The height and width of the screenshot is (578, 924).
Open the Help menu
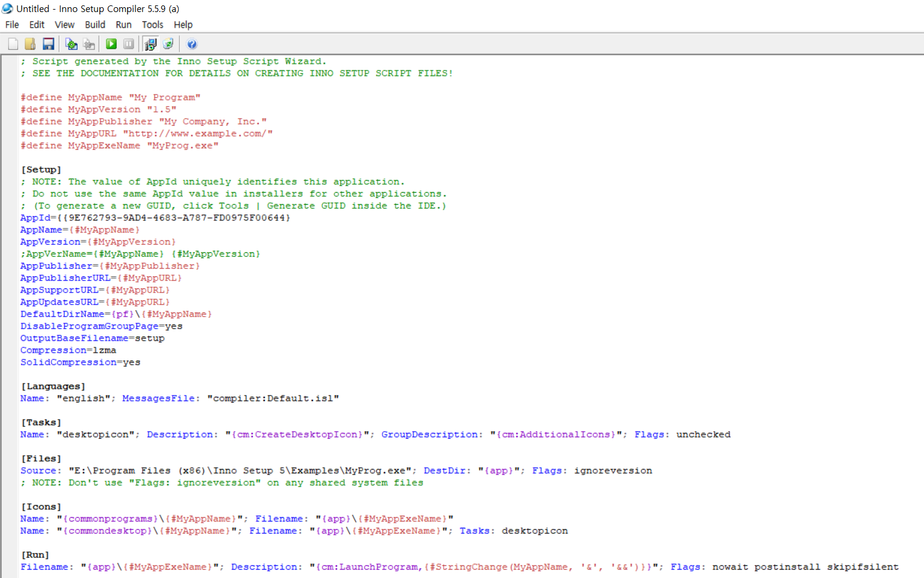[183, 25]
